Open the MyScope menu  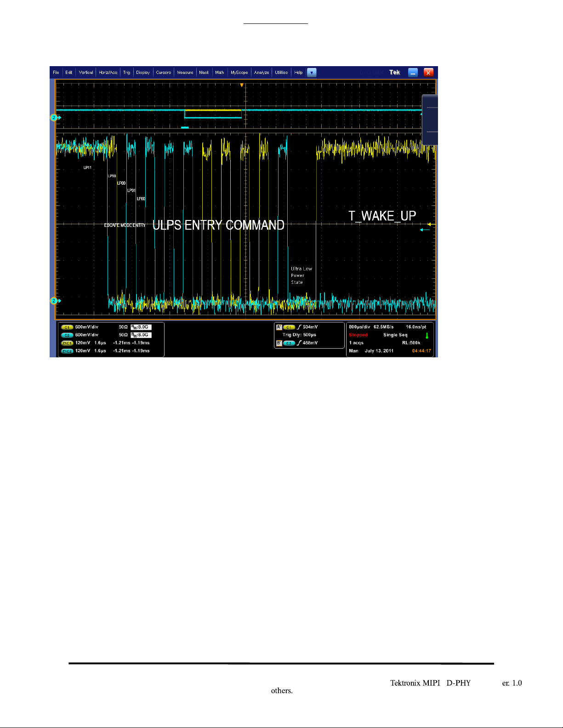pos(239,73)
